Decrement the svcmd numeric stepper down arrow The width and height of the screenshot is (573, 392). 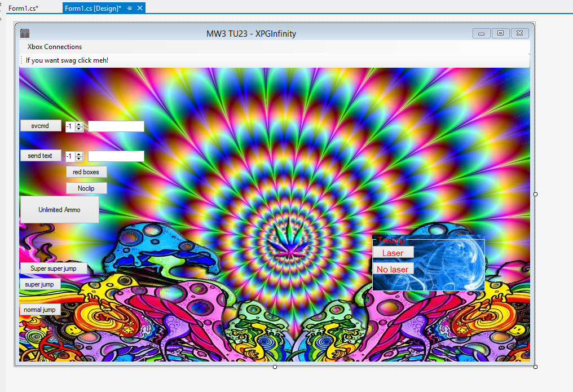(79, 129)
